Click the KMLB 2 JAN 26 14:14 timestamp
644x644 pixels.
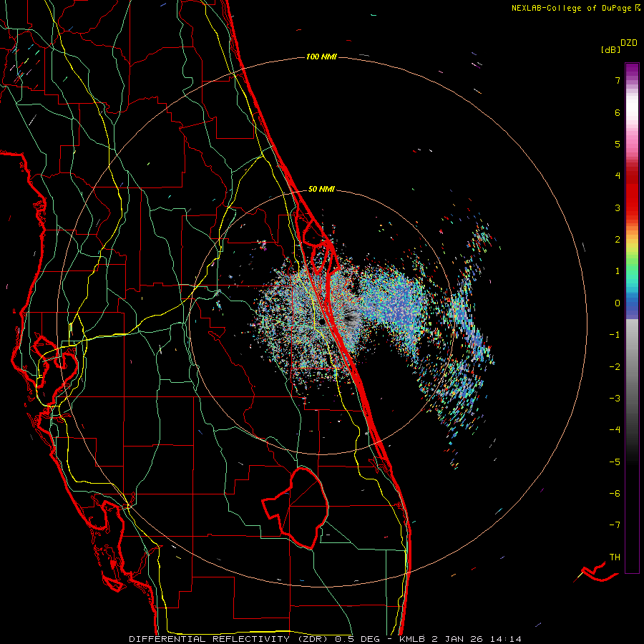pyautogui.click(x=460, y=639)
